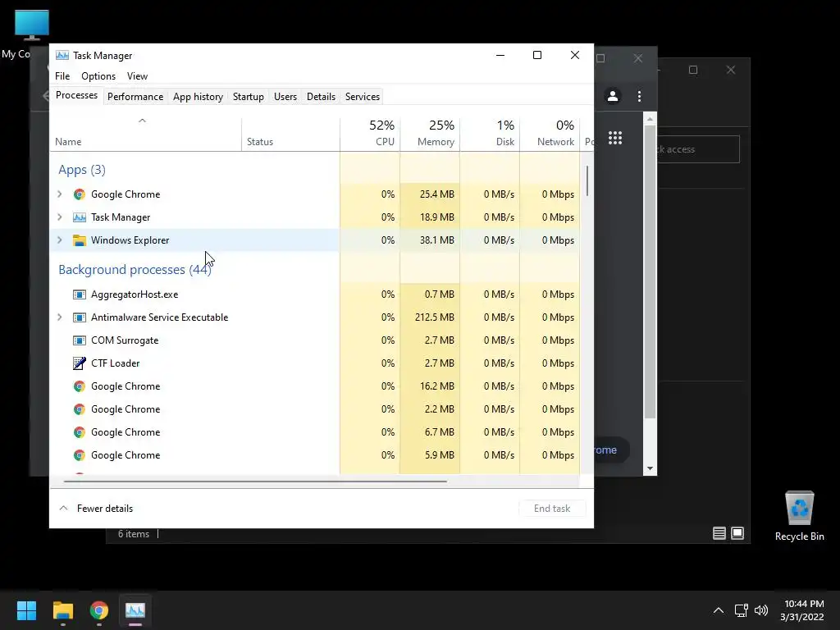Open the volume control in system tray
The height and width of the screenshot is (630, 840).
(760, 610)
